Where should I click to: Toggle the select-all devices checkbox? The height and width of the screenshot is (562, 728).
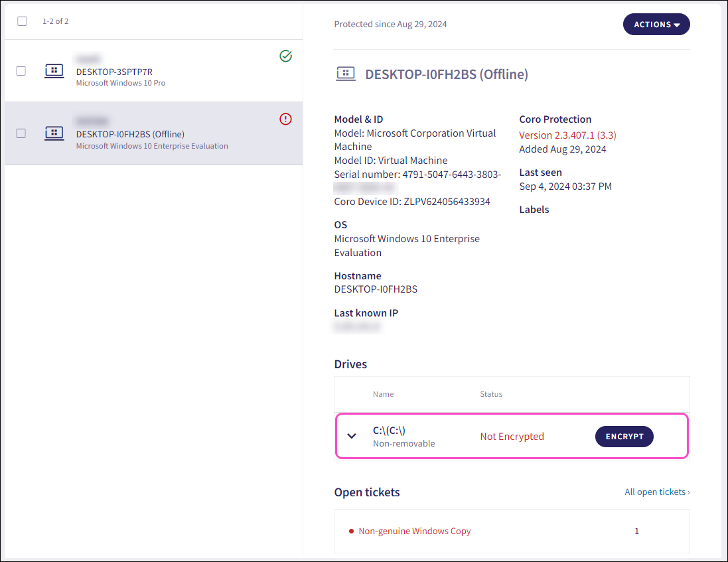coord(23,21)
